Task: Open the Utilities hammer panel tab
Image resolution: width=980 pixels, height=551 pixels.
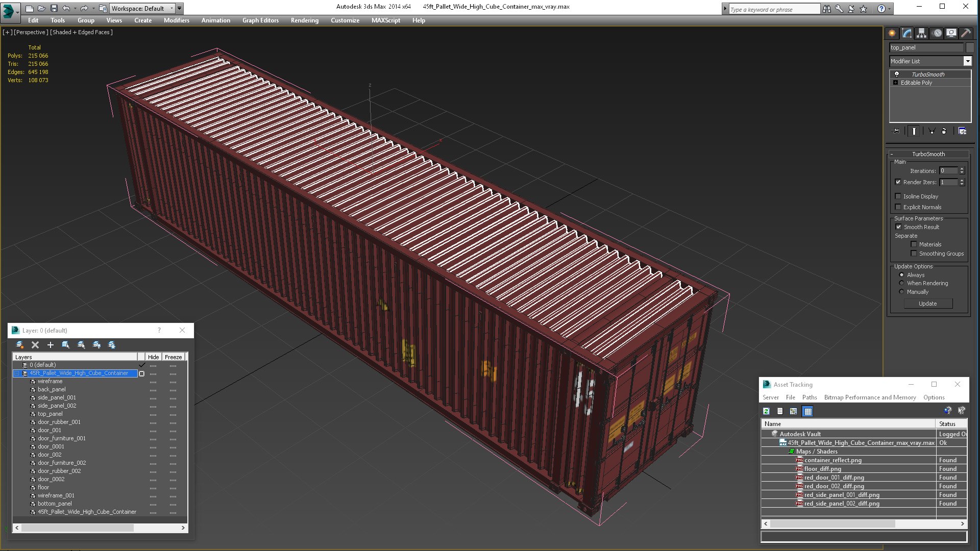Action: [966, 33]
